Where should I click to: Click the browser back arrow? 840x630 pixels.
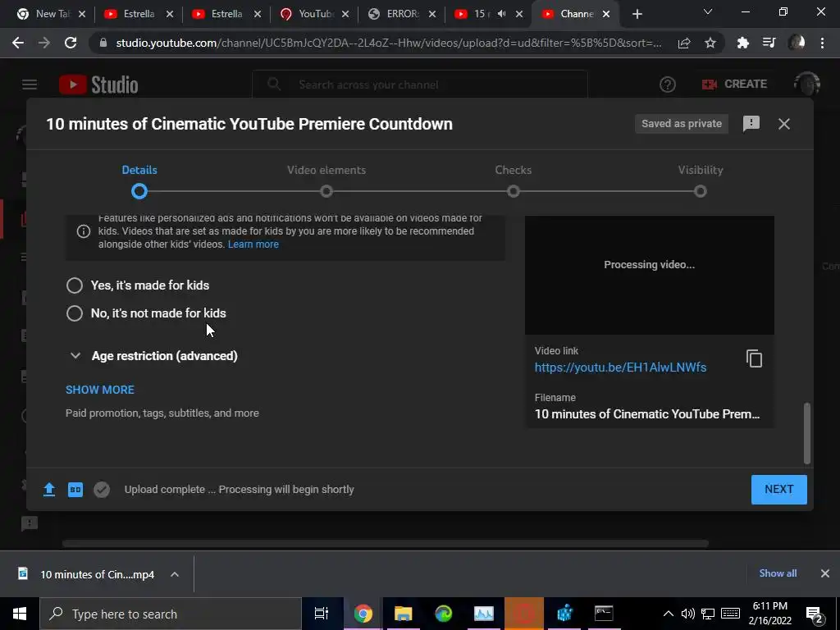pyautogui.click(x=18, y=43)
